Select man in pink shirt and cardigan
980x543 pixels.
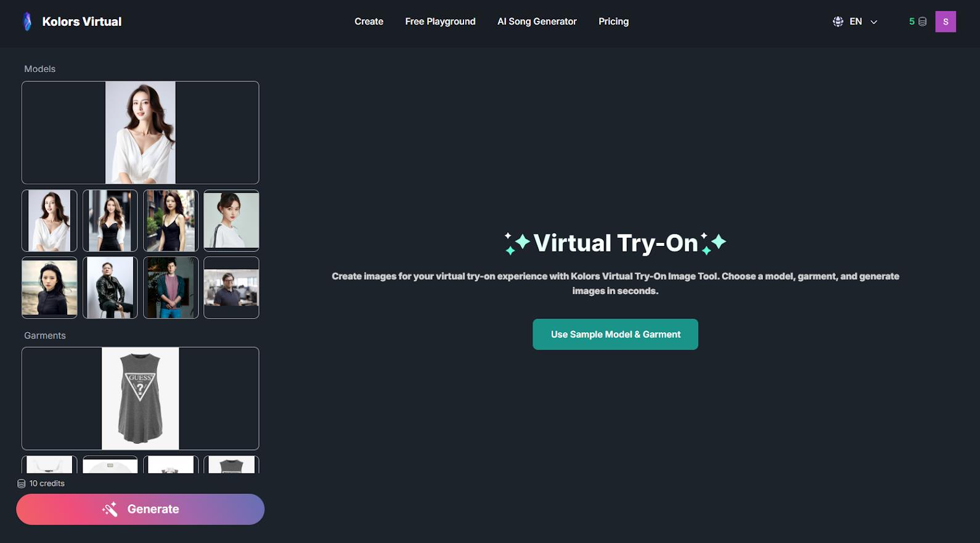[171, 288]
